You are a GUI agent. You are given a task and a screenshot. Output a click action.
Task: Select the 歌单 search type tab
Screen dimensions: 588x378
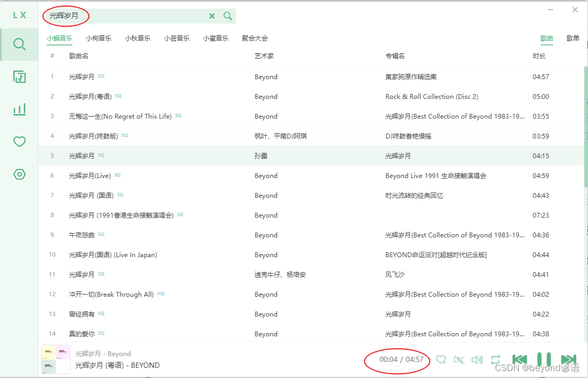click(x=572, y=38)
